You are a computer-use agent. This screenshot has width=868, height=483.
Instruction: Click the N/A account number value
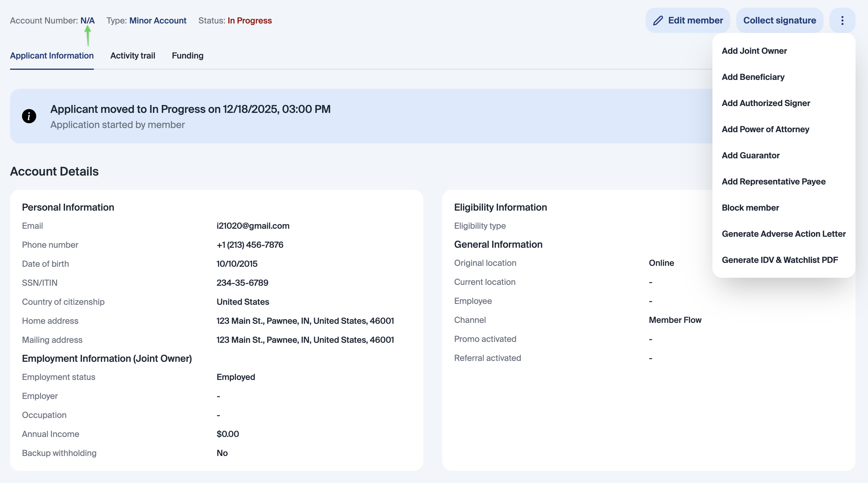[x=87, y=20]
